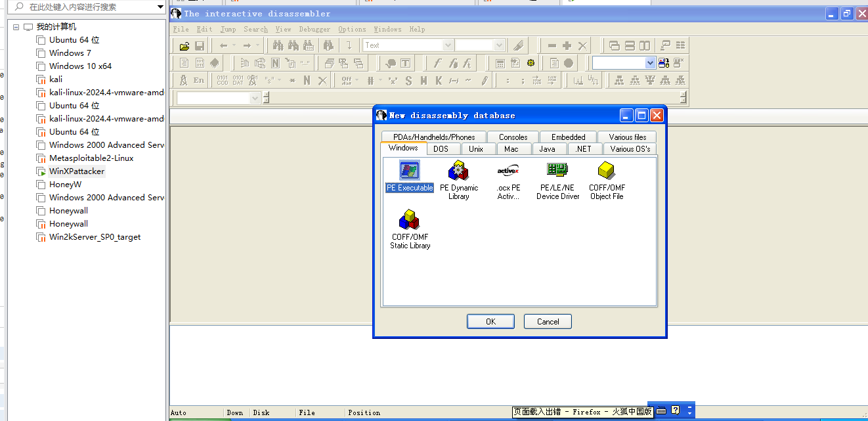Open the back arrow history dropdown

(x=234, y=45)
